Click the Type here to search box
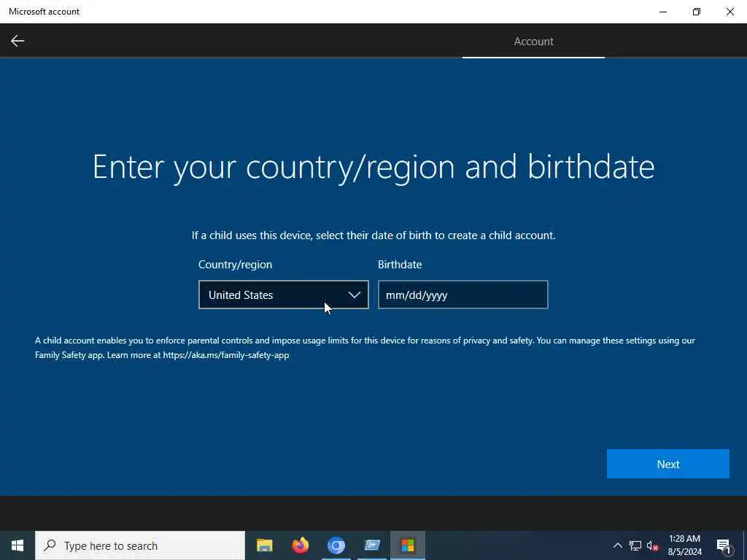This screenshot has width=747, height=560. click(x=140, y=545)
